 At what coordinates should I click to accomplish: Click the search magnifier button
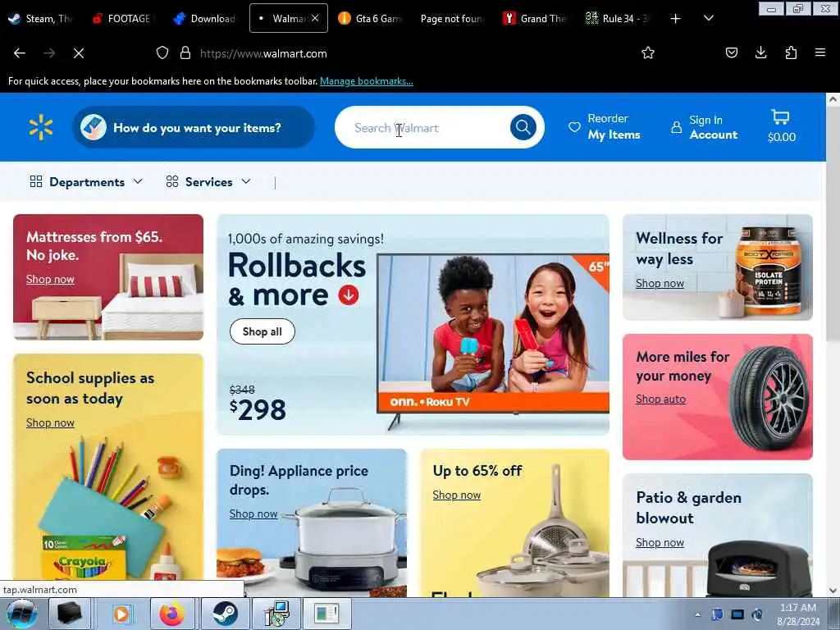tap(523, 127)
